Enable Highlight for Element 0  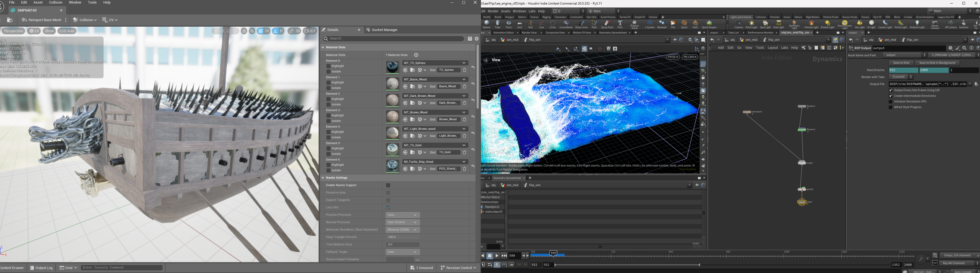pos(328,66)
